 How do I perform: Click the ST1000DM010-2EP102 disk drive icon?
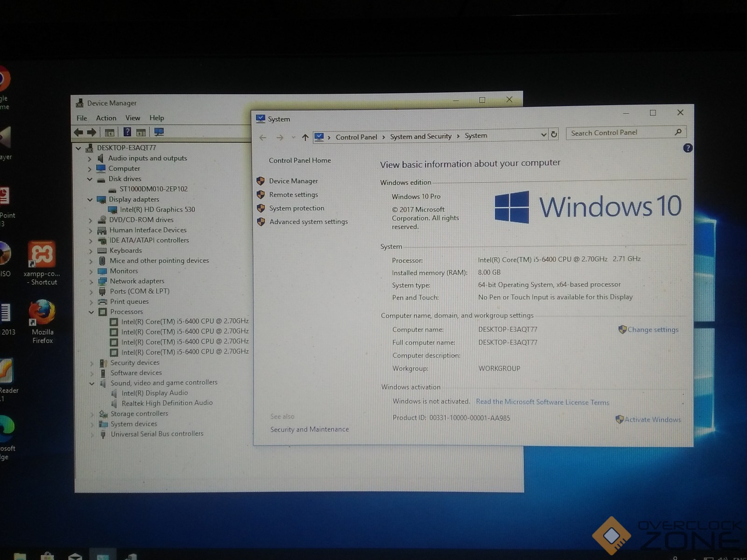pyautogui.click(x=112, y=189)
